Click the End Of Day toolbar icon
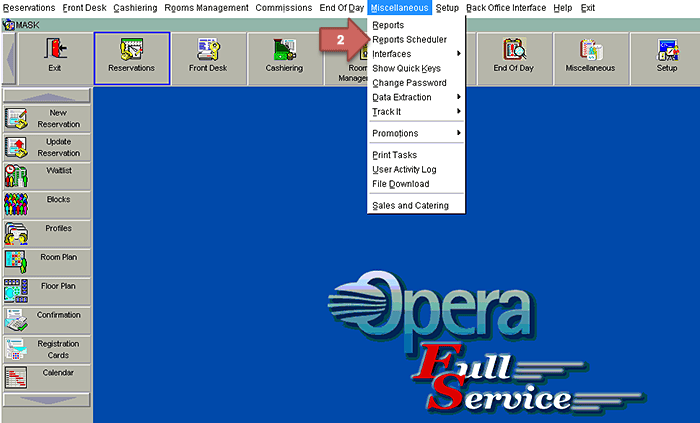The height and width of the screenshot is (423, 700). (x=515, y=57)
